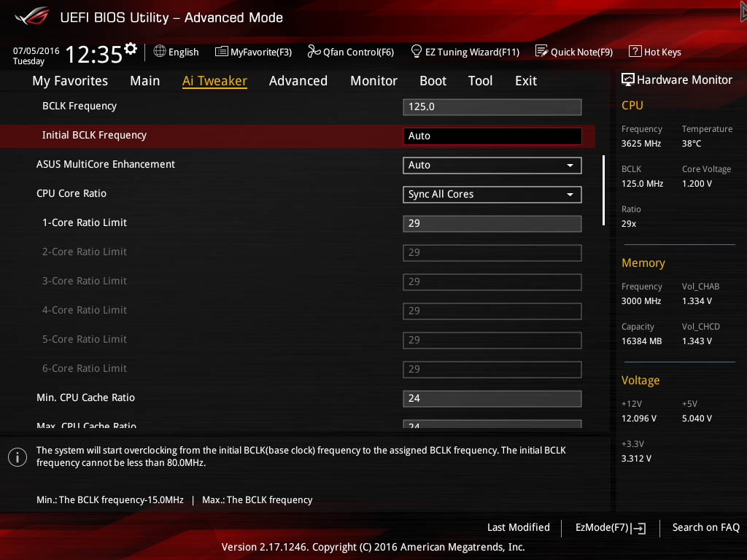Image resolution: width=747 pixels, height=560 pixels.
Task: Click the CPU frequency value 3625 MHz
Action: [641, 144]
